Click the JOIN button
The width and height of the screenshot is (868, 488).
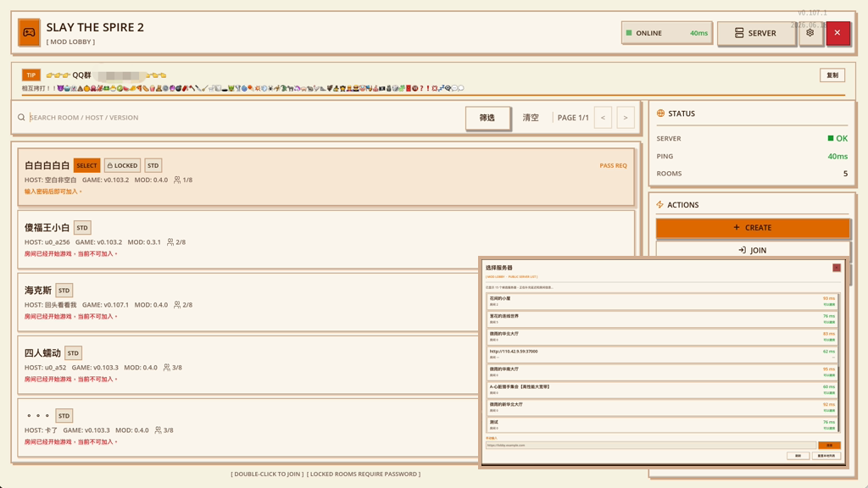753,250
